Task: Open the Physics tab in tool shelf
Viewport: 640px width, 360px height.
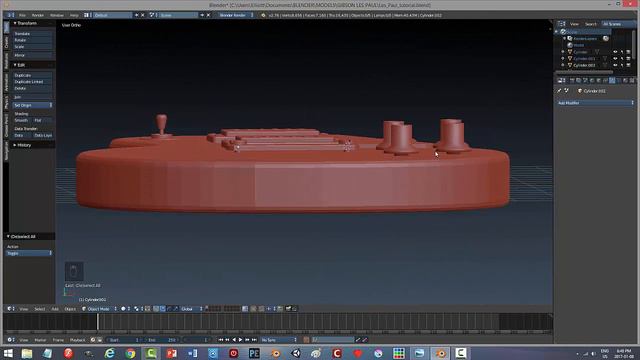Action: 6,102
